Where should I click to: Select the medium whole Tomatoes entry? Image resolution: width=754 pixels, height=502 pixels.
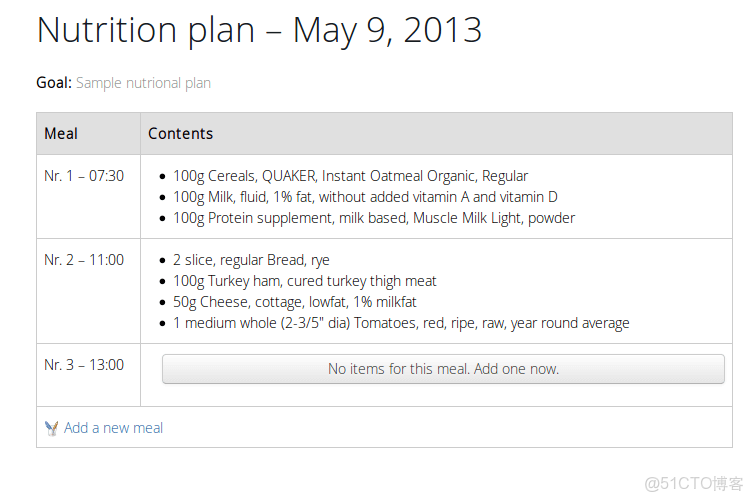pyautogui.click(x=400, y=323)
